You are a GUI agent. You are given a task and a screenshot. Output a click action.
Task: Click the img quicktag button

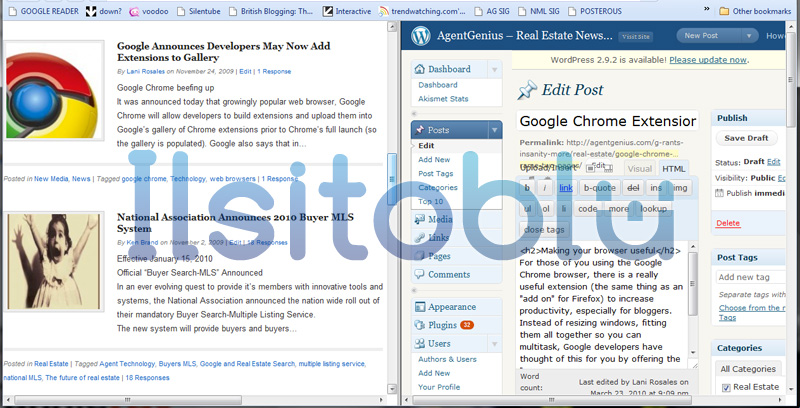pyautogui.click(x=680, y=188)
